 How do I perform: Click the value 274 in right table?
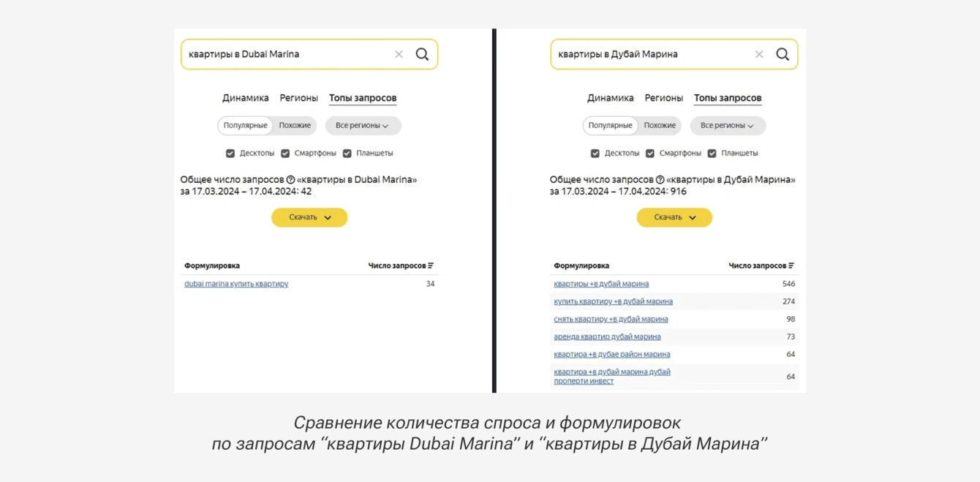coord(788,301)
